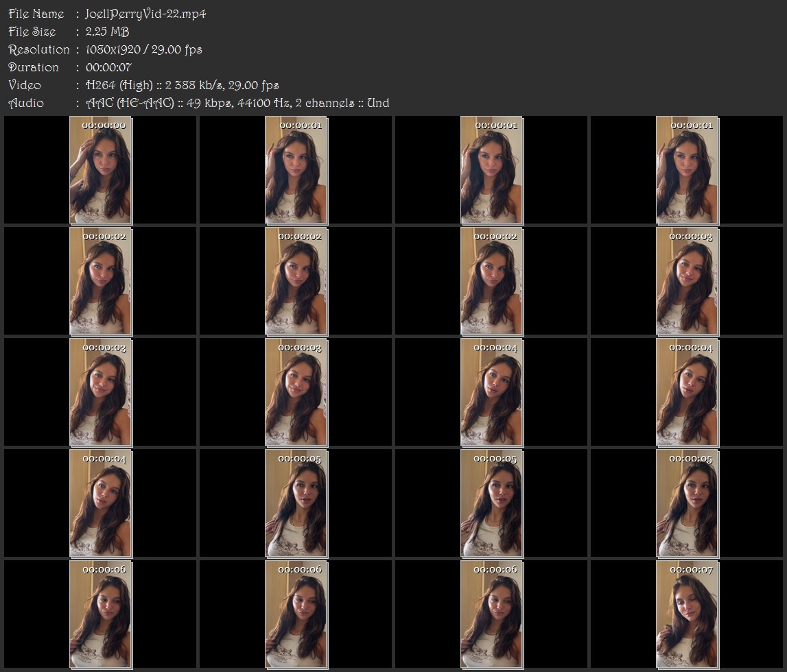Image resolution: width=787 pixels, height=672 pixels.
Task: View the second frame stamped 00:00:04
Action: tap(688, 392)
